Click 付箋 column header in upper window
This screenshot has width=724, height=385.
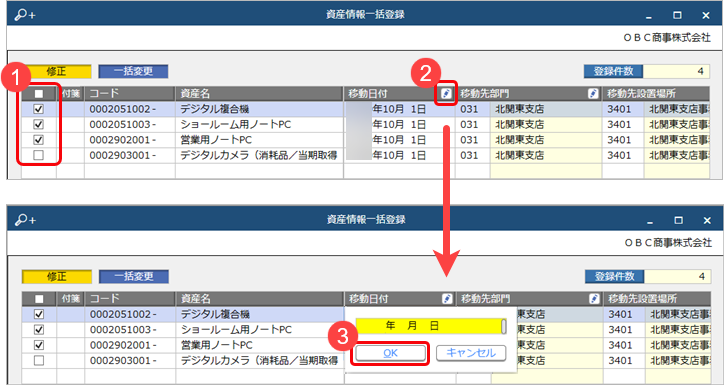(71, 94)
